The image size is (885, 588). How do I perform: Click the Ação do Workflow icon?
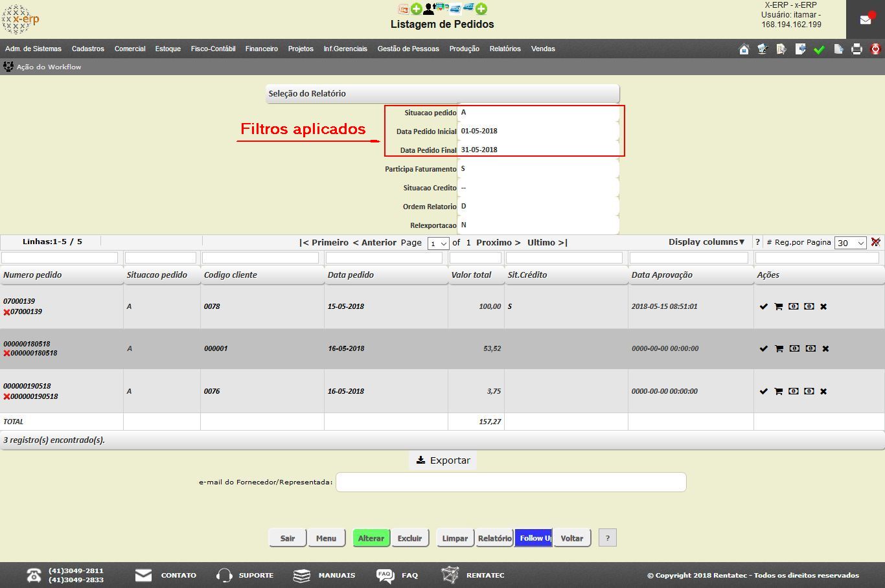point(8,67)
